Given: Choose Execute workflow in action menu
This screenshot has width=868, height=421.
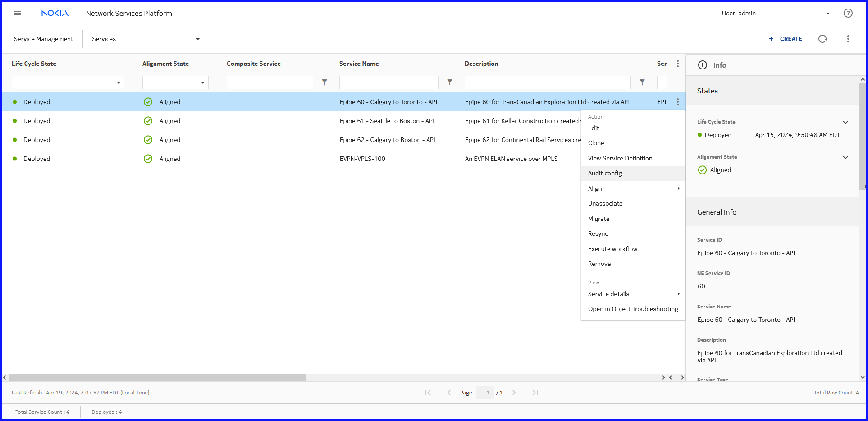Looking at the screenshot, I should click(612, 249).
